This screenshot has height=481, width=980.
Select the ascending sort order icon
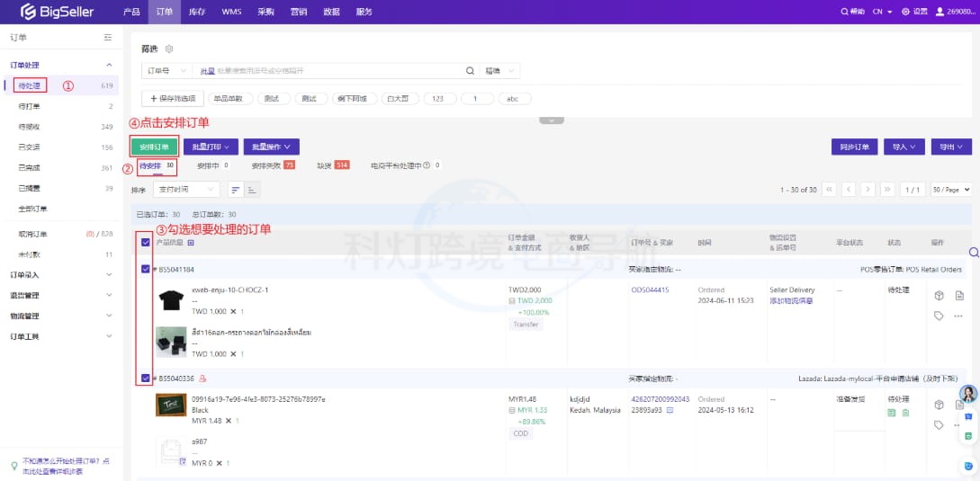click(x=236, y=190)
